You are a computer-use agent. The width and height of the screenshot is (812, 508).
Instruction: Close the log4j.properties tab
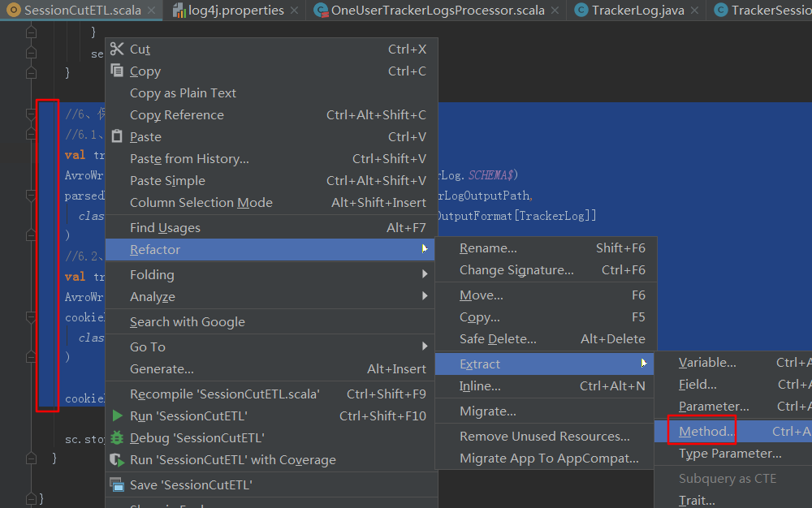(x=296, y=11)
